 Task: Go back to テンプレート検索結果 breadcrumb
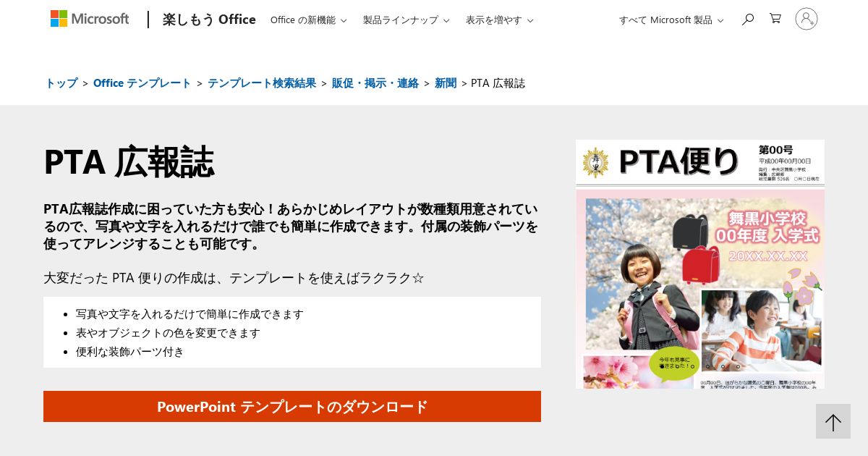pos(262,83)
